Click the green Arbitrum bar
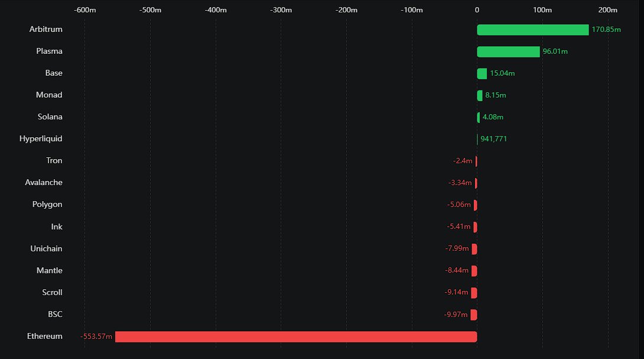Viewport: 644px width, 359px height. pyautogui.click(x=532, y=30)
